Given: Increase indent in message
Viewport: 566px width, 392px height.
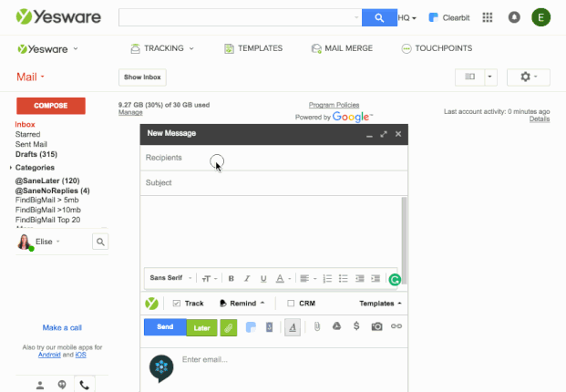Looking at the screenshot, I should pyautogui.click(x=376, y=278).
